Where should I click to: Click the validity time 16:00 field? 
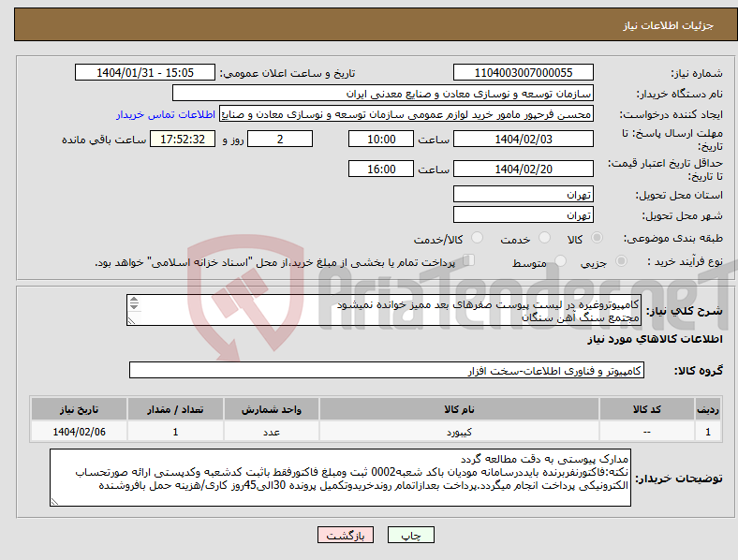tap(381, 169)
